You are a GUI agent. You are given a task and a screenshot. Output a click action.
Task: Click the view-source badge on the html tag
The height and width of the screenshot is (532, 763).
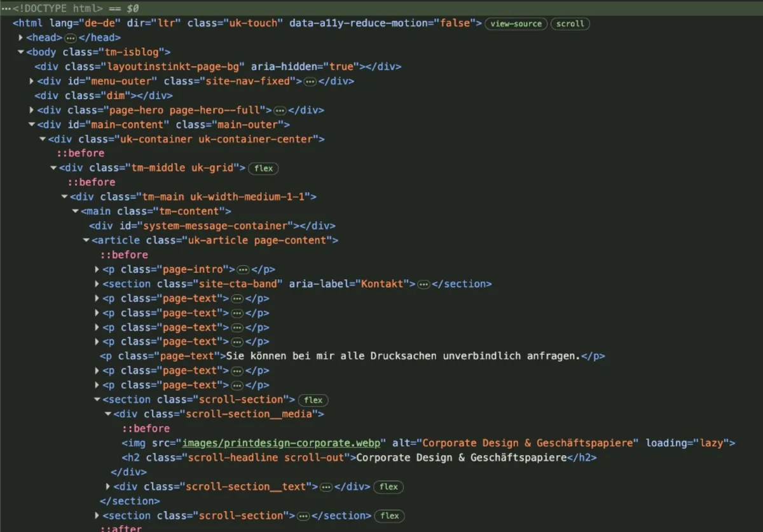(x=516, y=24)
